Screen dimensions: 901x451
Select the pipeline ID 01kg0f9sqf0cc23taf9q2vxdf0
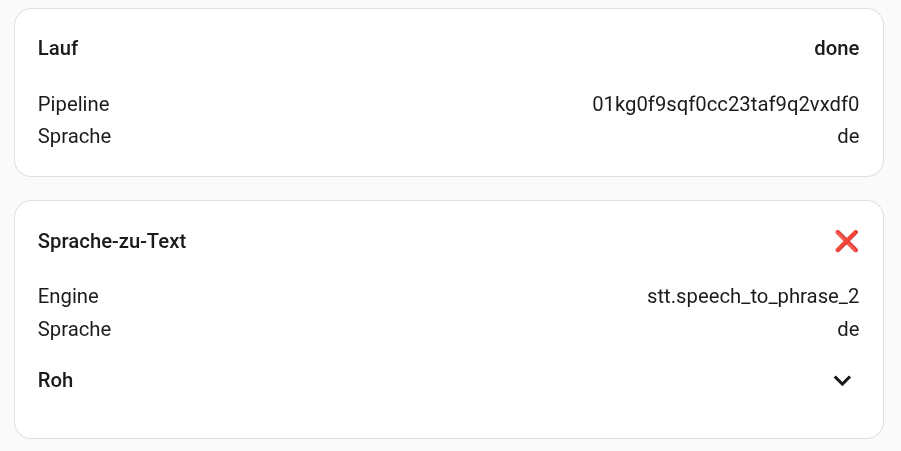click(x=725, y=104)
